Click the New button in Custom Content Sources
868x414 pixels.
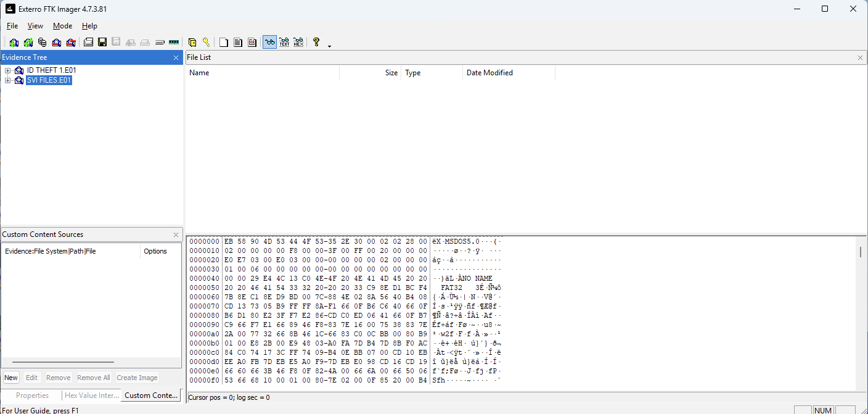coord(11,378)
